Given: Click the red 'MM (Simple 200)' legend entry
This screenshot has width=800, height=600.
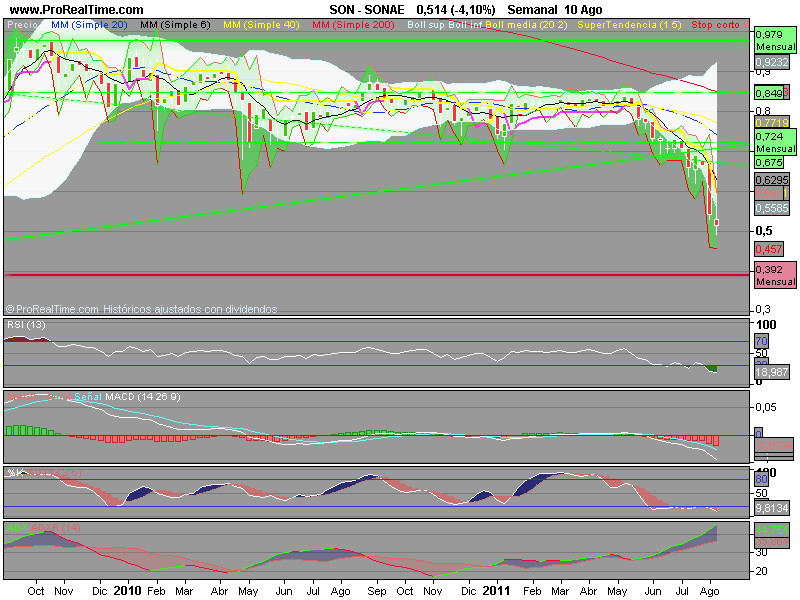Looking at the screenshot, I should coord(353,24).
